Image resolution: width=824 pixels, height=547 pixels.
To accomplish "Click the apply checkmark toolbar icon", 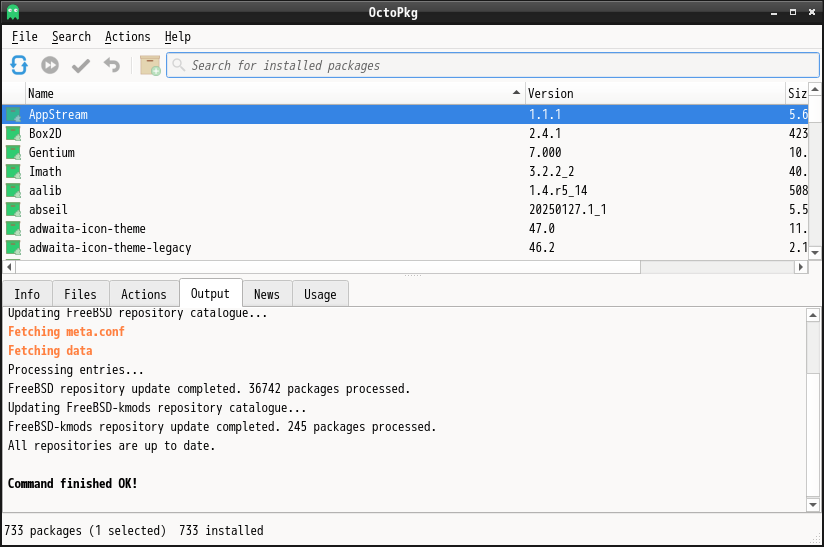I will point(81,65).
